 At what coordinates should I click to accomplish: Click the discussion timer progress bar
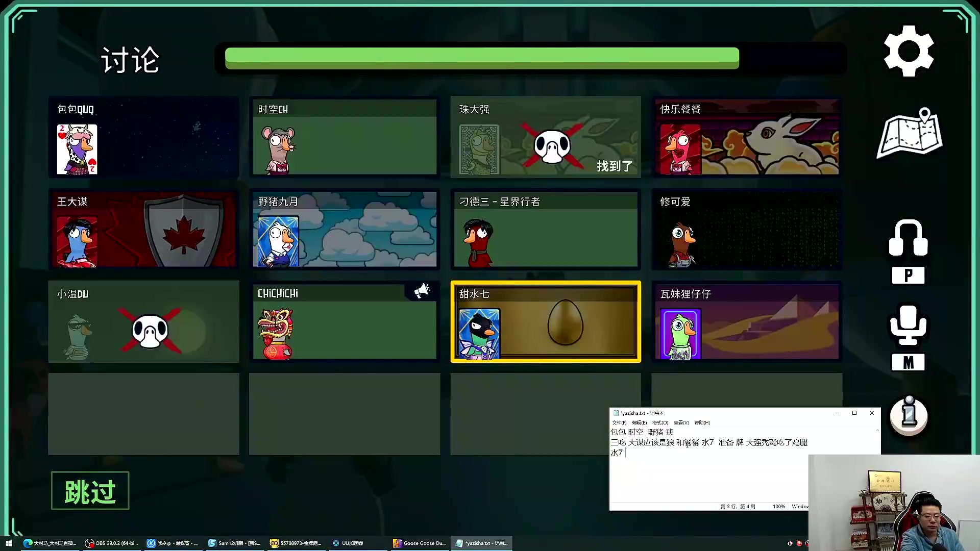pos(482,58)
